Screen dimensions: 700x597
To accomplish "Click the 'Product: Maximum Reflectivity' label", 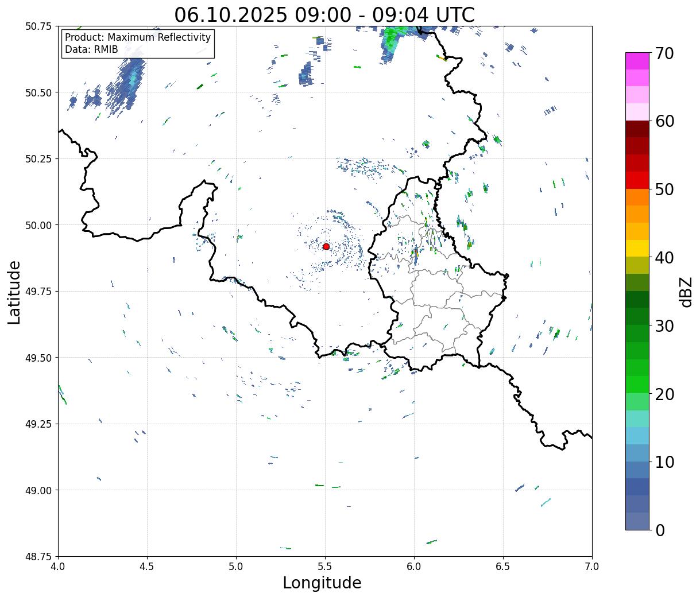I will point(138,37).
